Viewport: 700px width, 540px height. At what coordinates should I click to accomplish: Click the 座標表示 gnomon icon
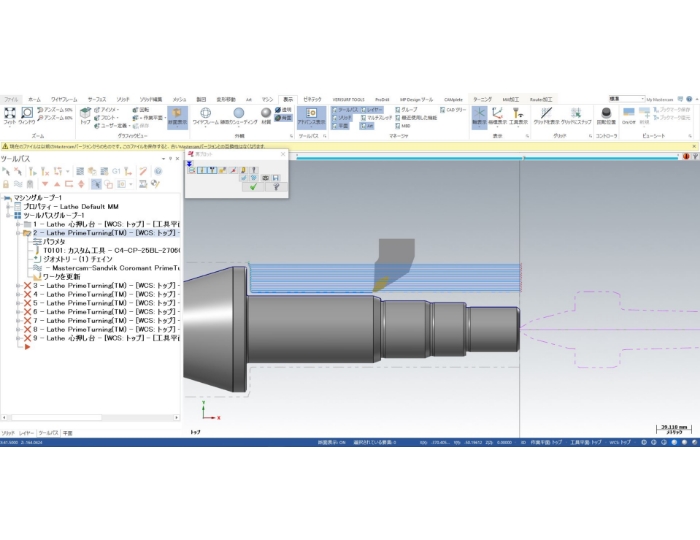[x=497, y=113]
